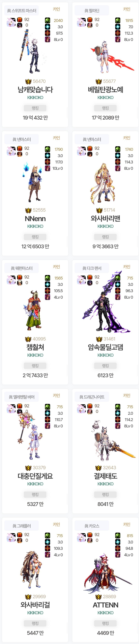Click 랭킹 button under ATTENN
This screenshot has height=644, width=139.
(x=106, y=623)
